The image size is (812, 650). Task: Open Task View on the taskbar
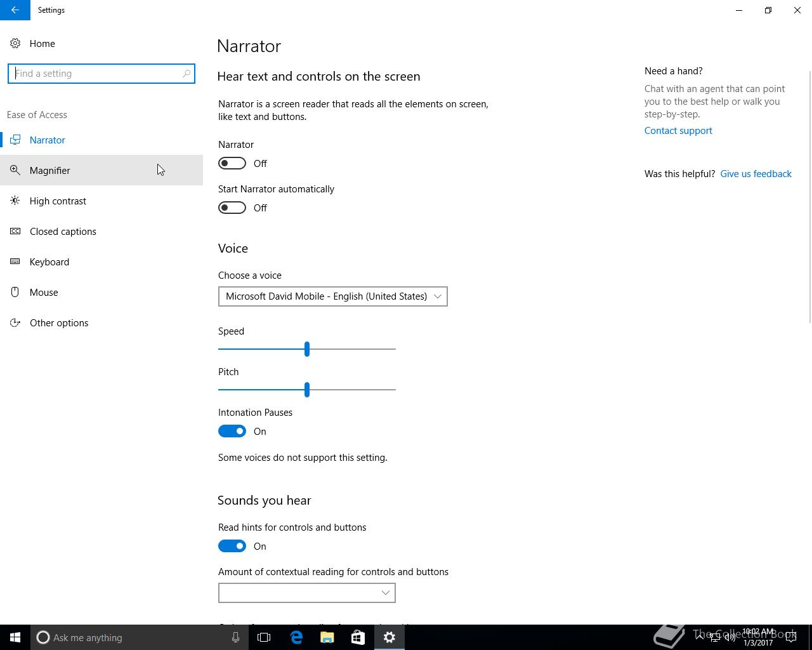[264, 637]
